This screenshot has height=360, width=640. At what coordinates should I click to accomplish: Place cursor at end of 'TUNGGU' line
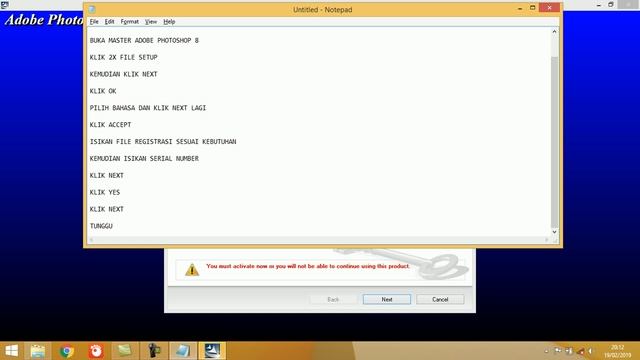point(113,226)
